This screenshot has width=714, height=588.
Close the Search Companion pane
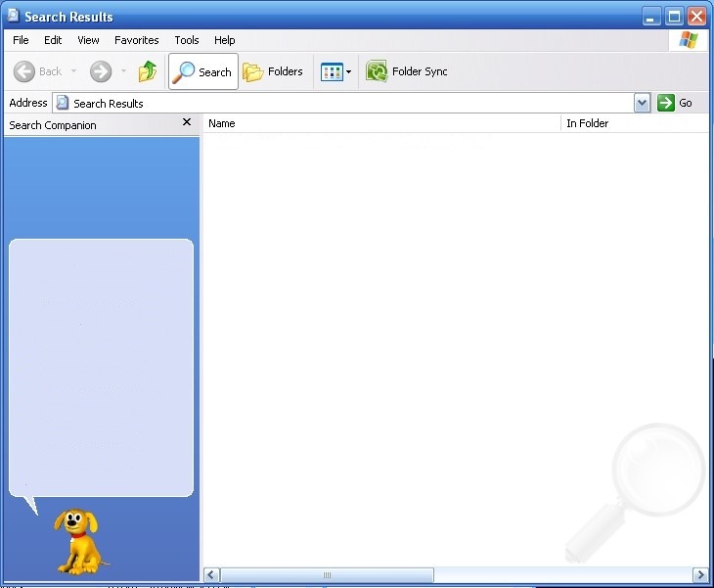(x=187, y=122)
